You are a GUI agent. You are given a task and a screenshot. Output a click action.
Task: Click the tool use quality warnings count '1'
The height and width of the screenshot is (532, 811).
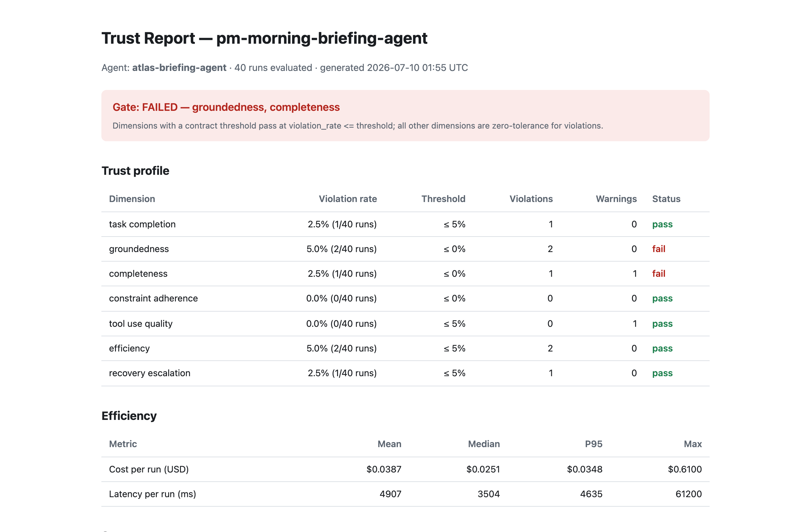(x=635, y=323)
